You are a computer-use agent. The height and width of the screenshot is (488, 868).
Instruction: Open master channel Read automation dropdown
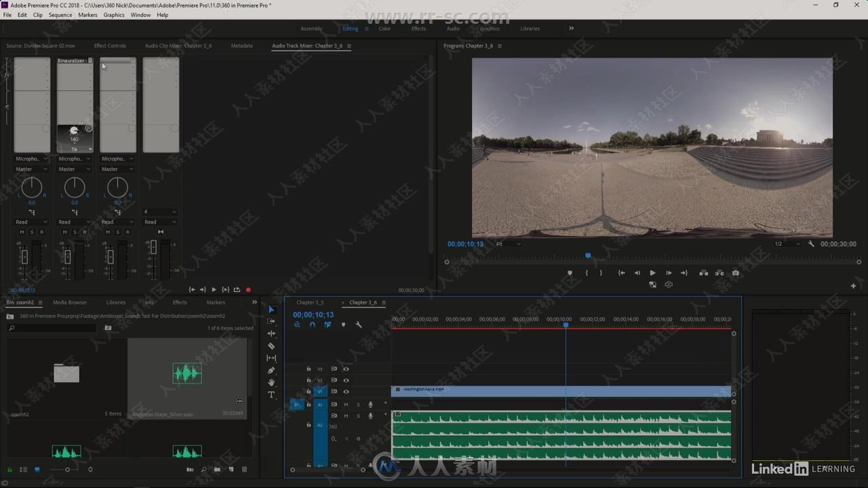(161, 222)
